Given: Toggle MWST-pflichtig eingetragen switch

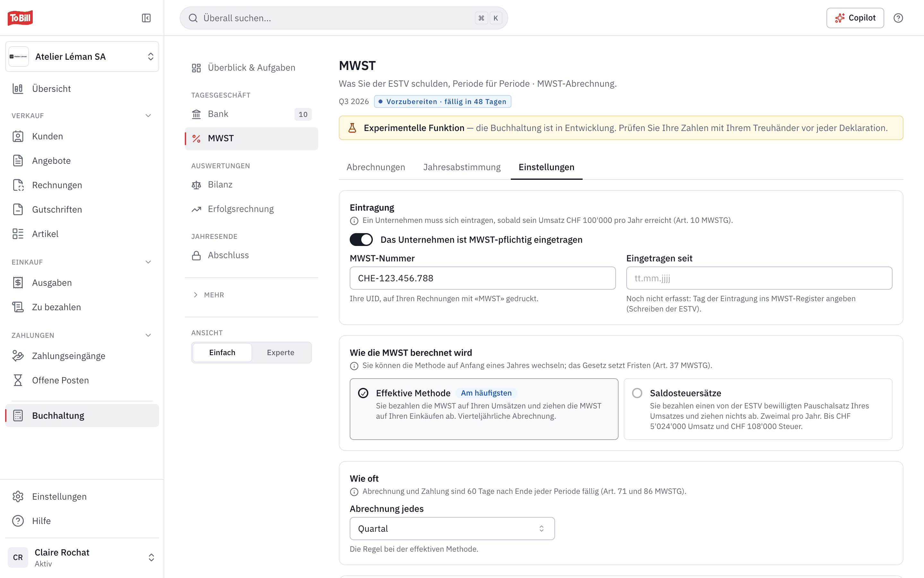Looking at the screenshot, I should pyautogui.click(x=361, y=240).
